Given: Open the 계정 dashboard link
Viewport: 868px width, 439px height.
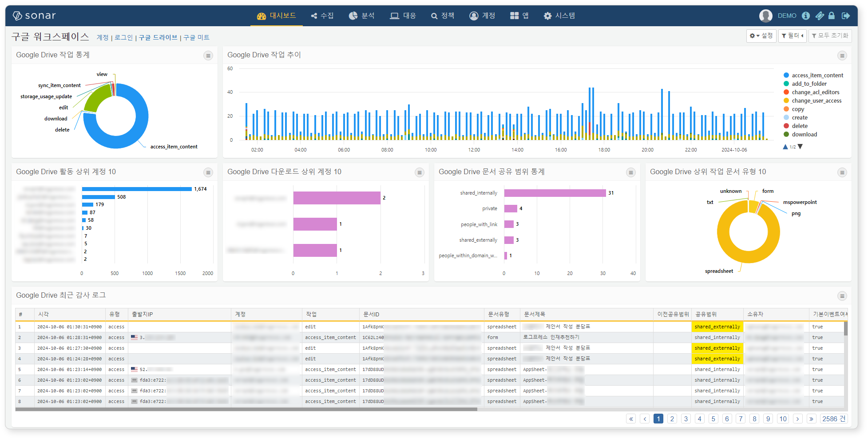Looking at the screenshot, I should pos(103,38).
